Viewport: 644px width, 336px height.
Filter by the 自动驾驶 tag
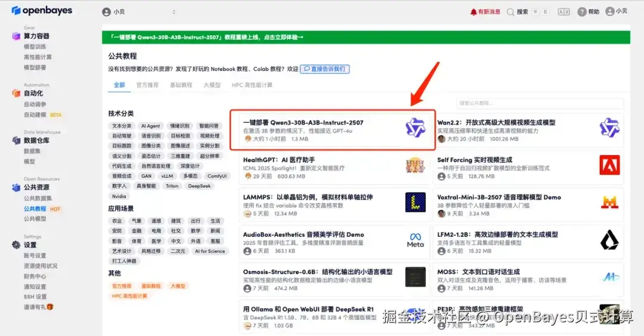point(122,135)
